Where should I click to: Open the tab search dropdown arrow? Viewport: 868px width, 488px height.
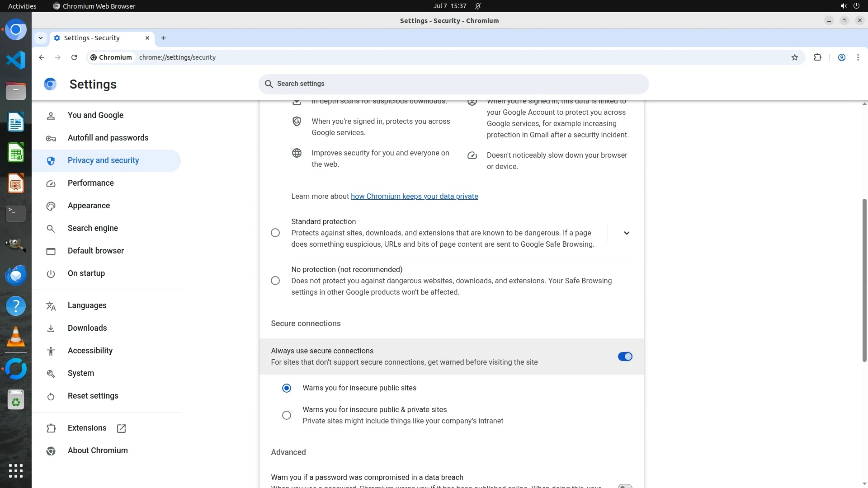point(41,38)
